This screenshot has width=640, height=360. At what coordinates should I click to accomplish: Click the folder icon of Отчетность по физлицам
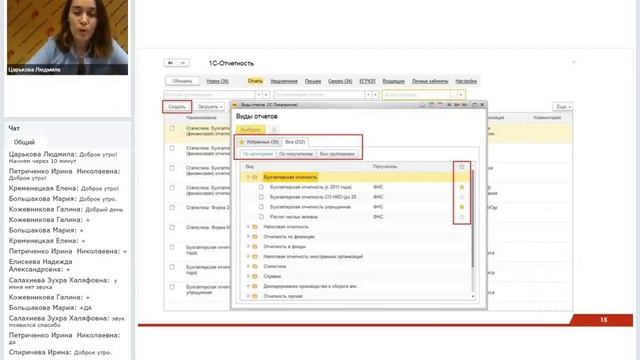(x=255, y=237)
